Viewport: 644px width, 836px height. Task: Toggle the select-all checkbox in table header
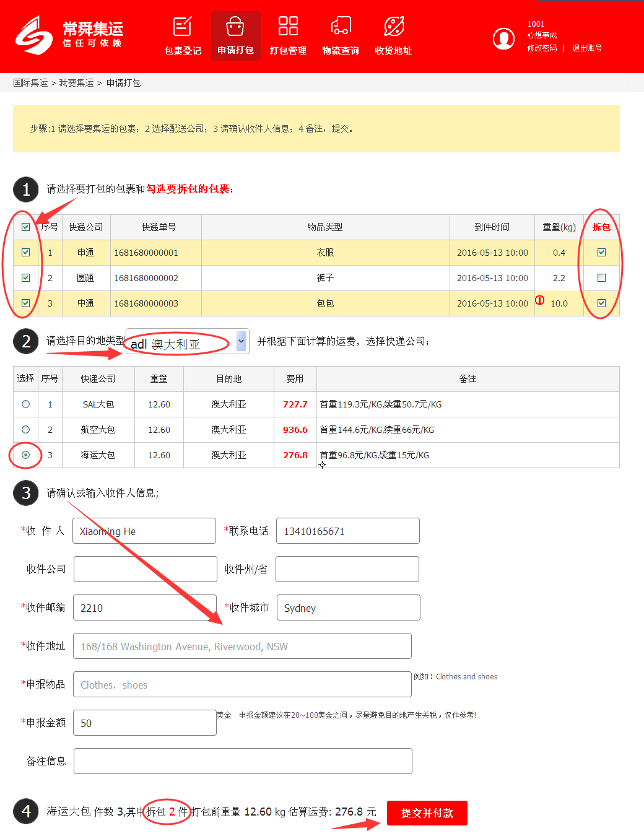(25, 227)
